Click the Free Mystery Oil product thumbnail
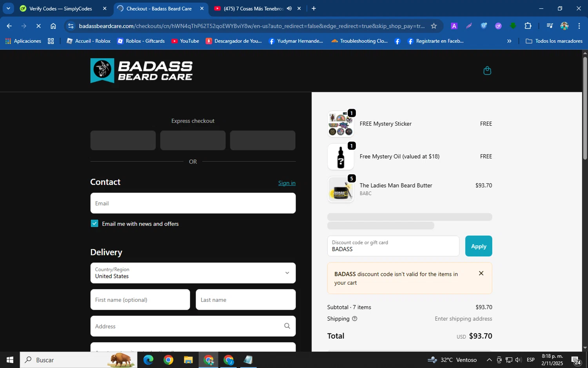This screenshot has width=588, height=368. [341, 157]
